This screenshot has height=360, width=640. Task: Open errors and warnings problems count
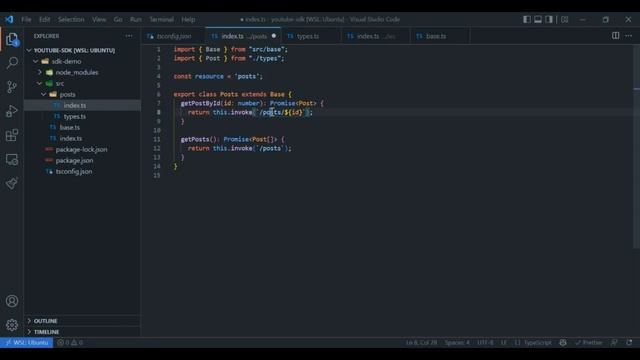click(70, 342)
